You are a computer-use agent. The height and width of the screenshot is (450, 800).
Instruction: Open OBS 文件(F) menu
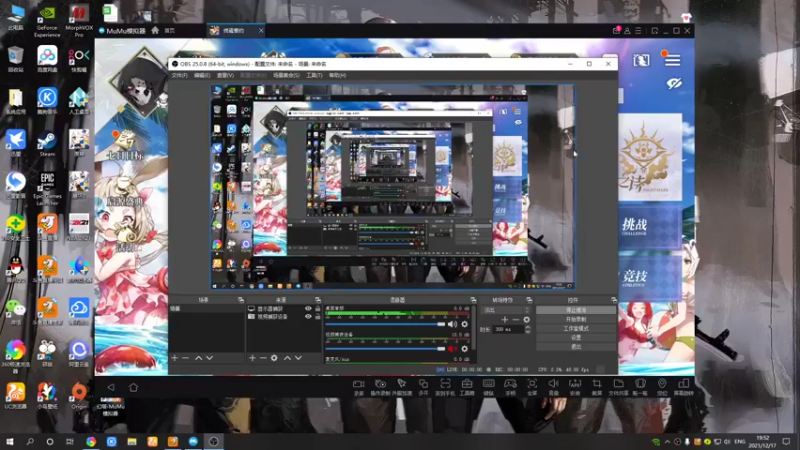(x=179, y=76)
